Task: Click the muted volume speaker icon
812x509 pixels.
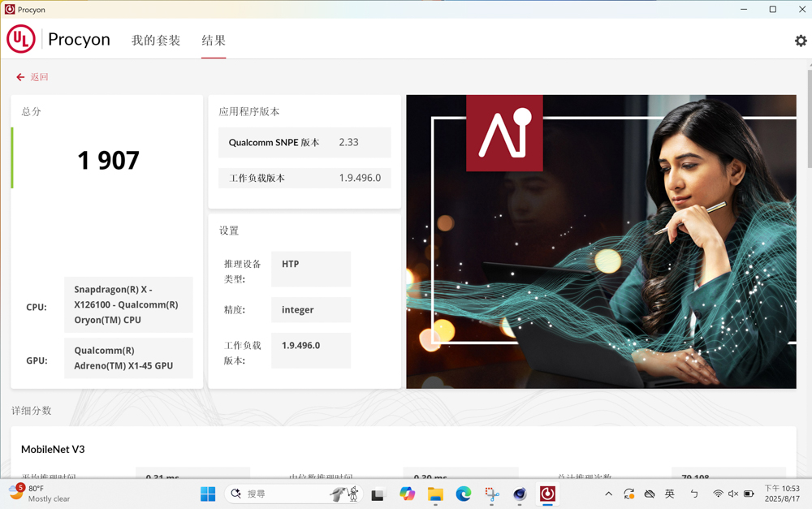Action: [x=732, y=494]
